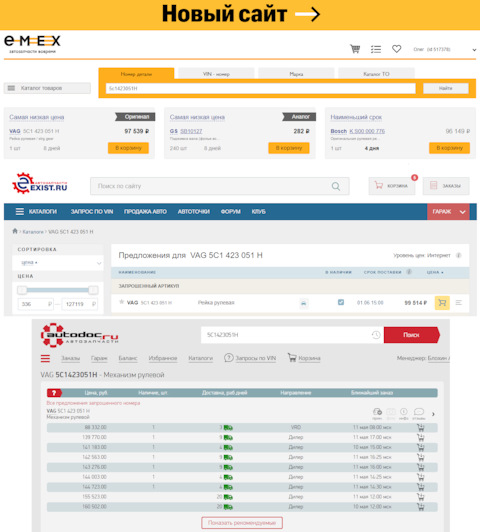Click the Autodoc search field
The image size is (480, 532).
pyautogui.click(x=286, y=335)
